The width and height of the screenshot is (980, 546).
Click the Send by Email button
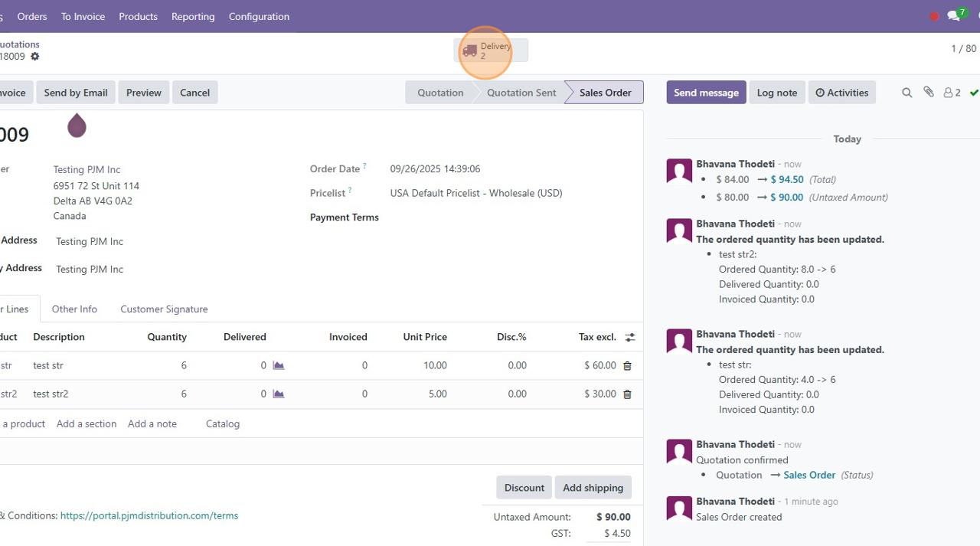pyautogui.click(x=76, y=93)
